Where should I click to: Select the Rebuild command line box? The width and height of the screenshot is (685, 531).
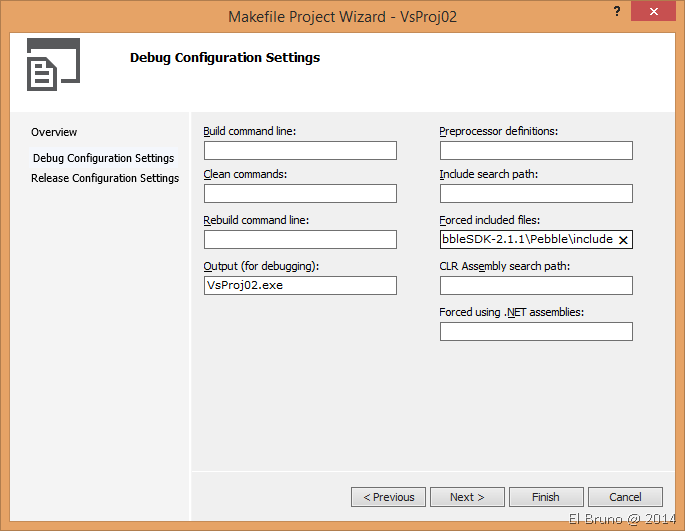300,240
